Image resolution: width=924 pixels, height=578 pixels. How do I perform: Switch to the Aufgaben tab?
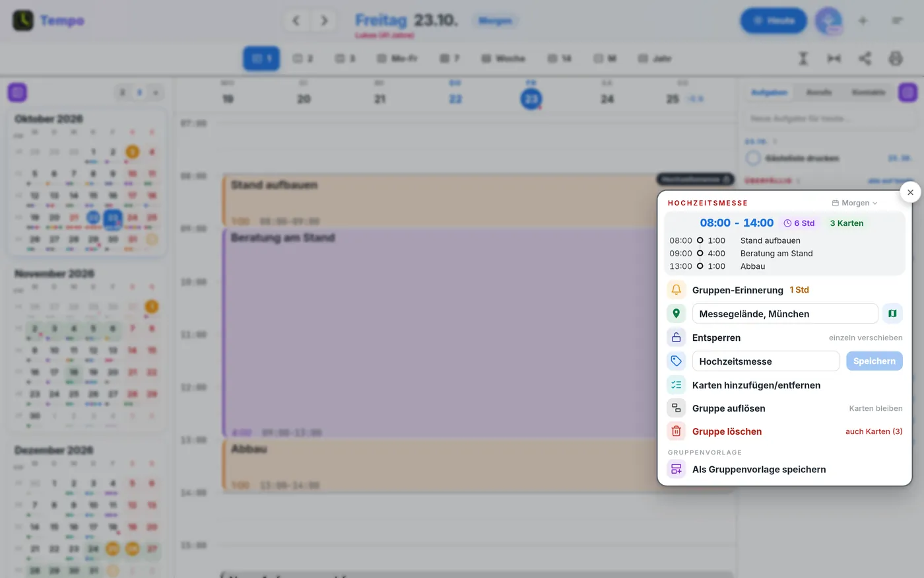[769, 92]
